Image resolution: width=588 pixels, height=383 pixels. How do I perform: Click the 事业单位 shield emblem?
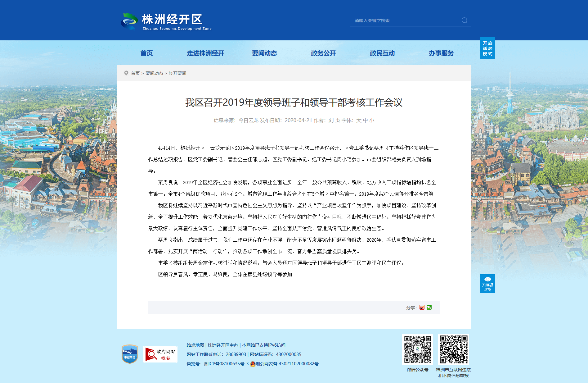tap(129, 354)
